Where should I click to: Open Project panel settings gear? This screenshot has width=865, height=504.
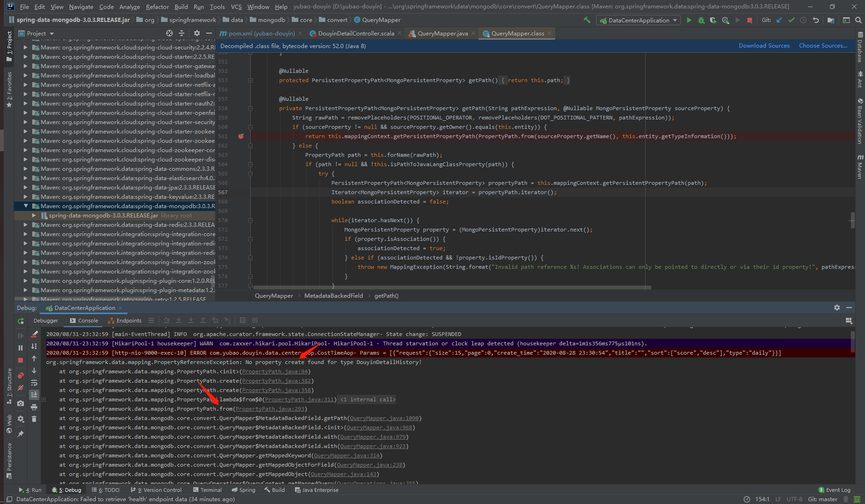pos(197,33)
